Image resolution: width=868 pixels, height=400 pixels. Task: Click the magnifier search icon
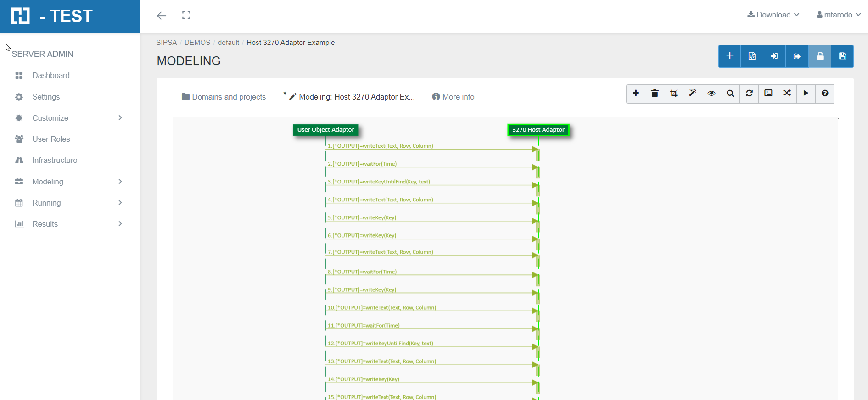pos(730,94)
